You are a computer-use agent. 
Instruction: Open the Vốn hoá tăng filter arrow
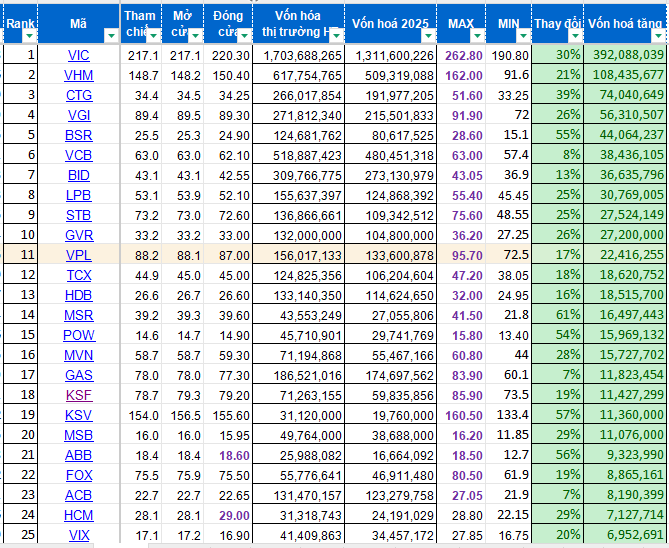click(x=657, y=36)
